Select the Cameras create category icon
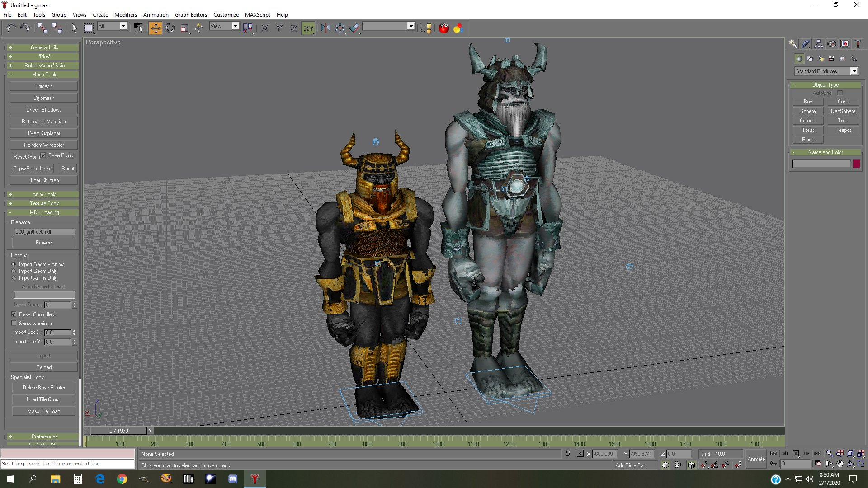Viewport: 868px width, 488px height. click(831, 59)
